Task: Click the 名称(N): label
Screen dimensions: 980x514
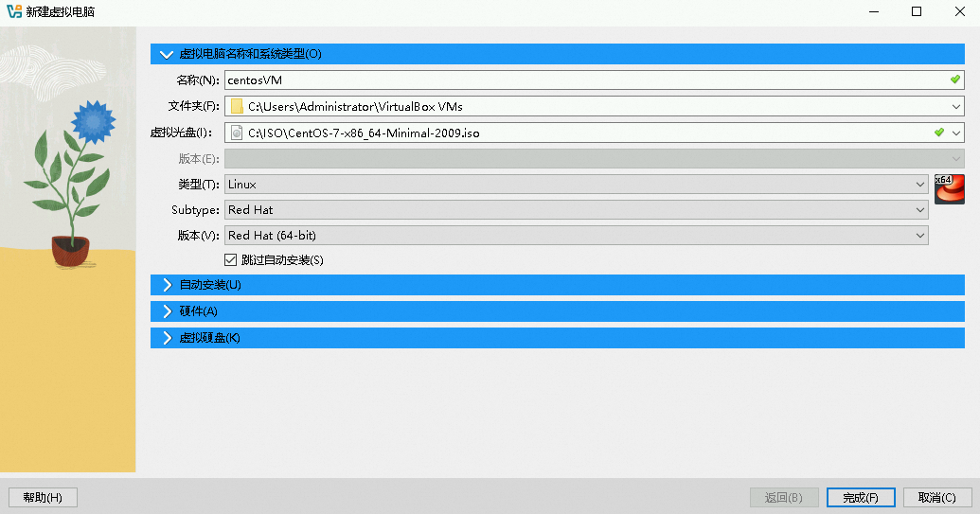Action: click(198, 80)
